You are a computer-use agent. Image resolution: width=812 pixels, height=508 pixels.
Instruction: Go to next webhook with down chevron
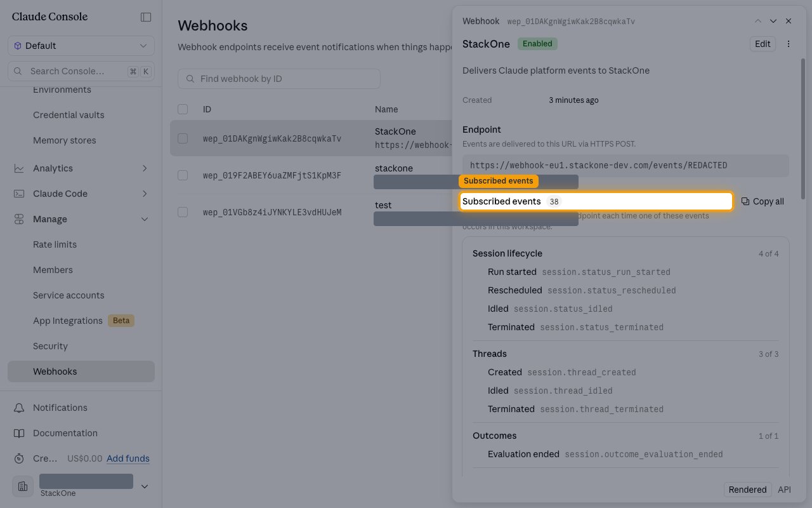[773, 21]
